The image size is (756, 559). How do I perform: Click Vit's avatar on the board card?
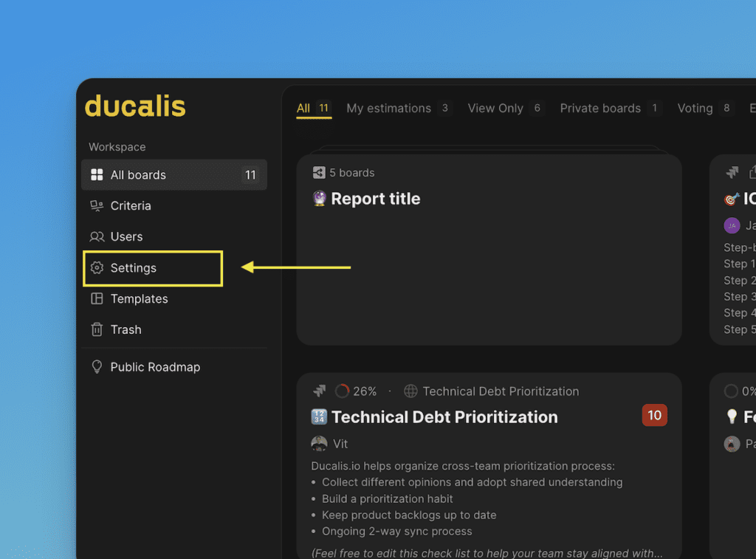[319, 444]
